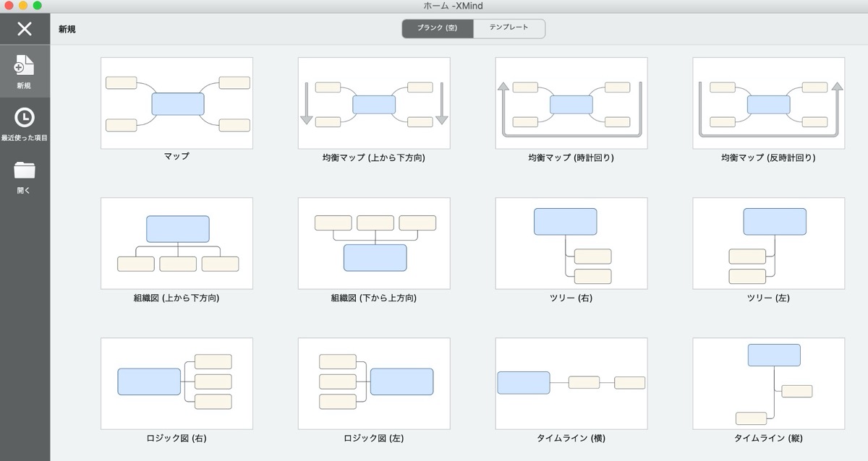Click the ツリー (左) caption
Viewport: 868px width, 461px height.
coord(769,298)
